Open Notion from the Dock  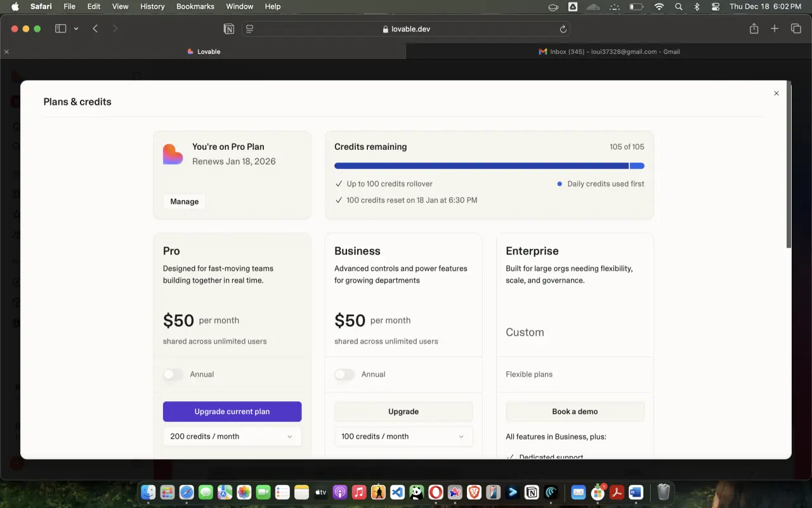click(x=532, y=492)
